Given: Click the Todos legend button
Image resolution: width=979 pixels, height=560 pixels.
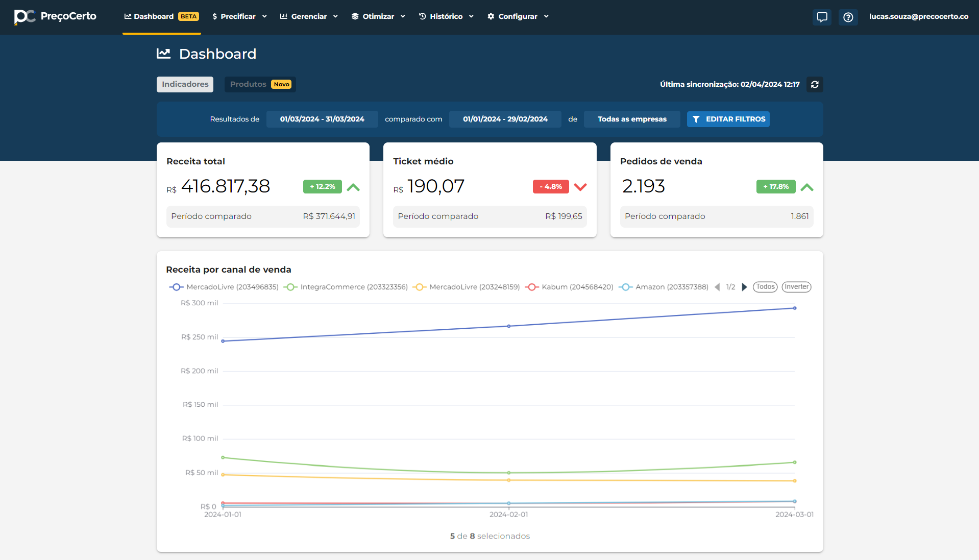Looking at the screenshot, I should (x=765, y=287).
